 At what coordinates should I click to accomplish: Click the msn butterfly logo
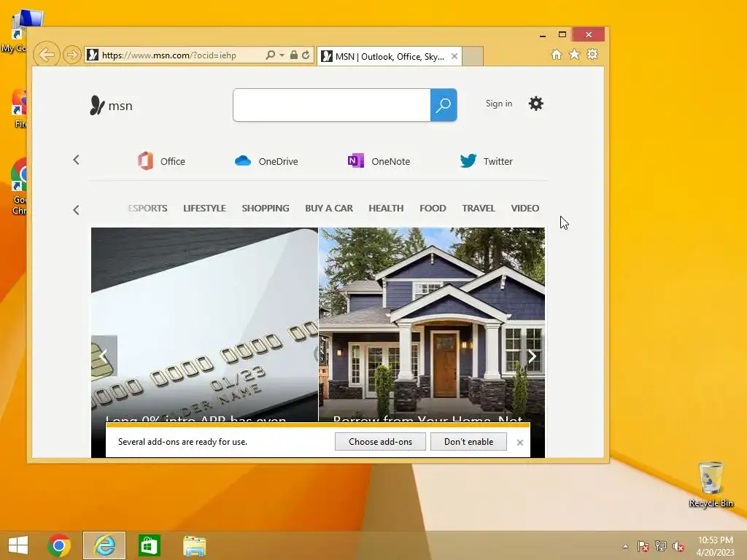111,105
